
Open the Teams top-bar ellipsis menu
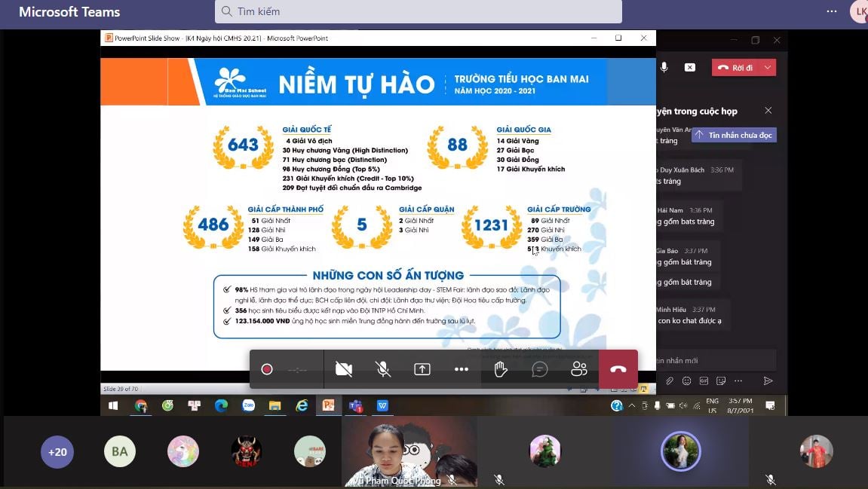832,11
